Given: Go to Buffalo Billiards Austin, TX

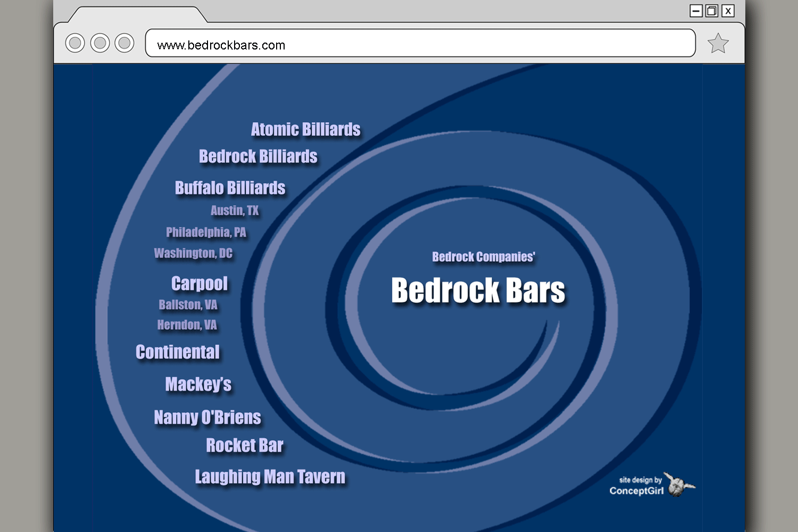Looking at the screenshot, I should click(235, 211).
